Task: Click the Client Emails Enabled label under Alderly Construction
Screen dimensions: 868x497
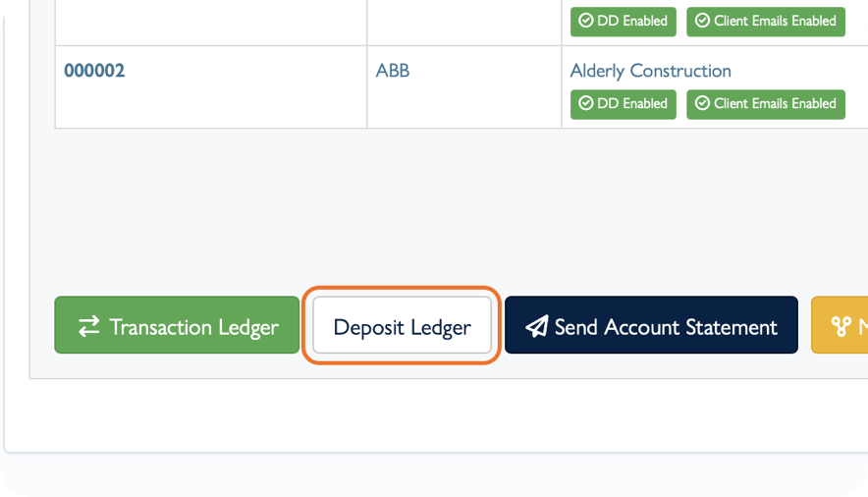Action: 774,103
